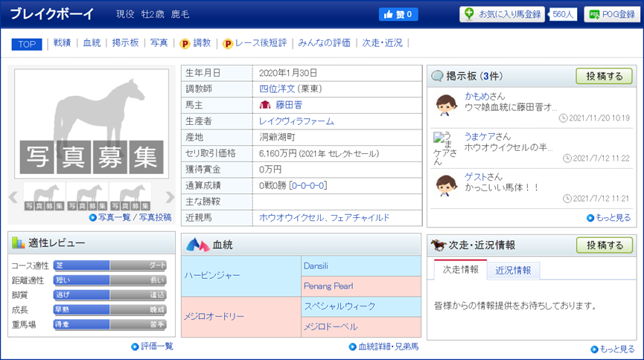Click the owner's silks icon beside 藤田晋

(x=265, y=105)
